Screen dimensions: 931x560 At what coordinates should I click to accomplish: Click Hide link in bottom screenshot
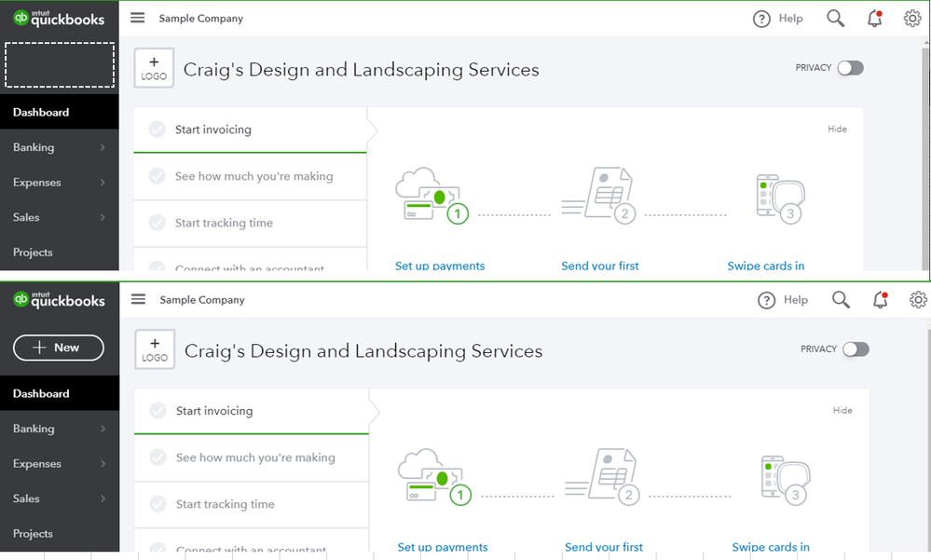point(842,410)
